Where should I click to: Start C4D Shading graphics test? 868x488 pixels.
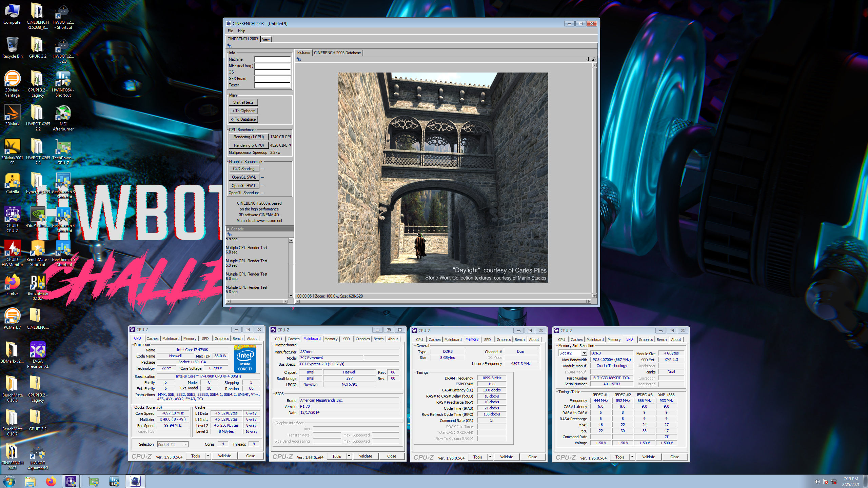244,169
